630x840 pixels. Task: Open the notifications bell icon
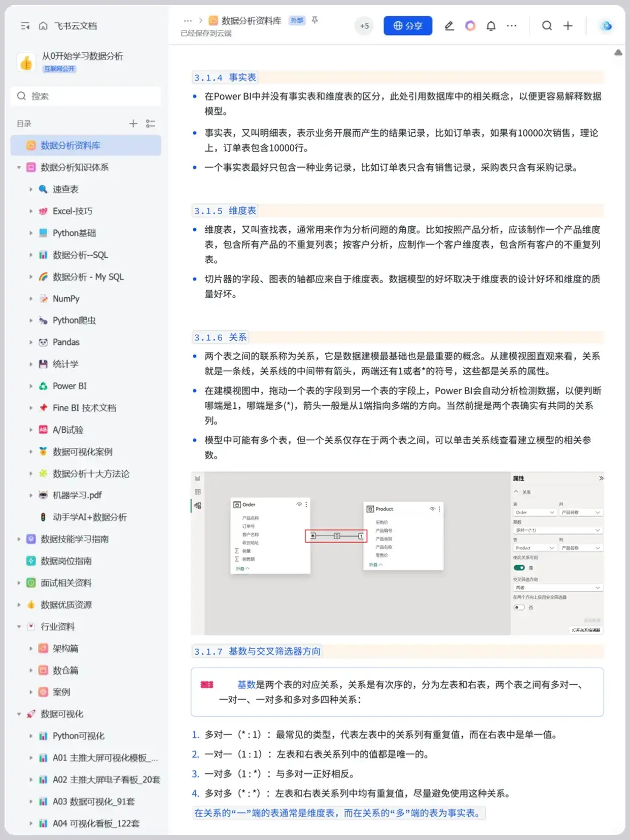491,26
